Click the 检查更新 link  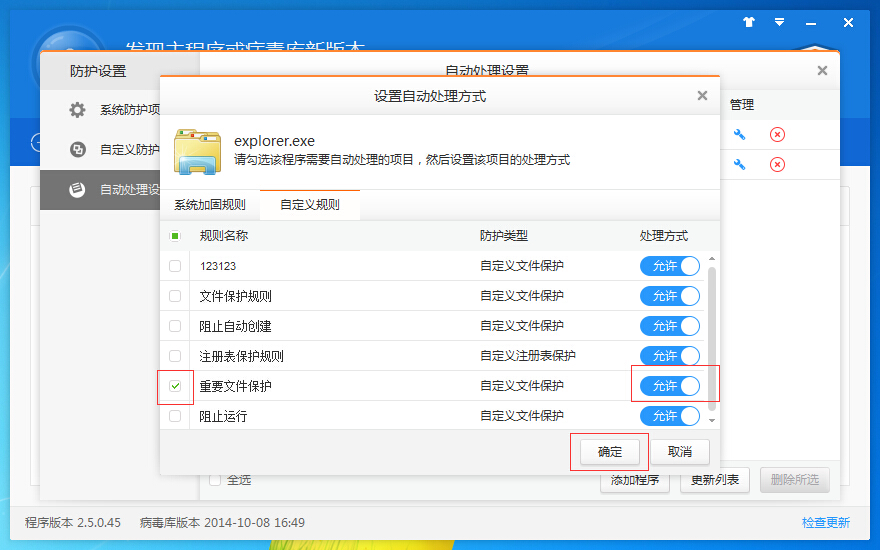coord(825,523)
